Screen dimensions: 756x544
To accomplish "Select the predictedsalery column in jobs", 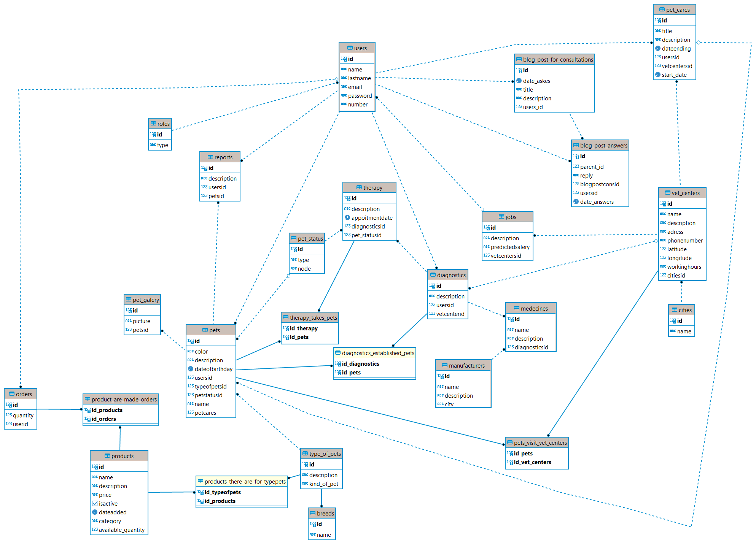I will pyautogui.click(x=510, y=247).
